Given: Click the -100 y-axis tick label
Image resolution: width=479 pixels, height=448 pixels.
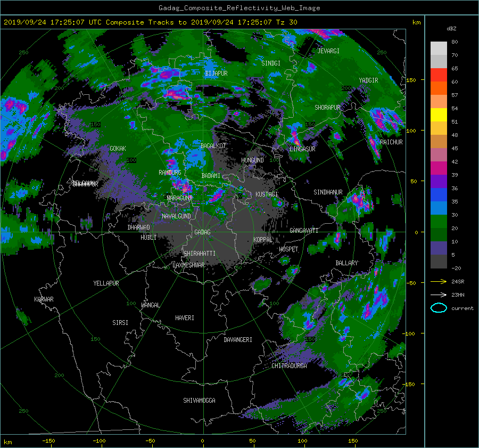Looking at the screenshot, I should tap(410, 333).
